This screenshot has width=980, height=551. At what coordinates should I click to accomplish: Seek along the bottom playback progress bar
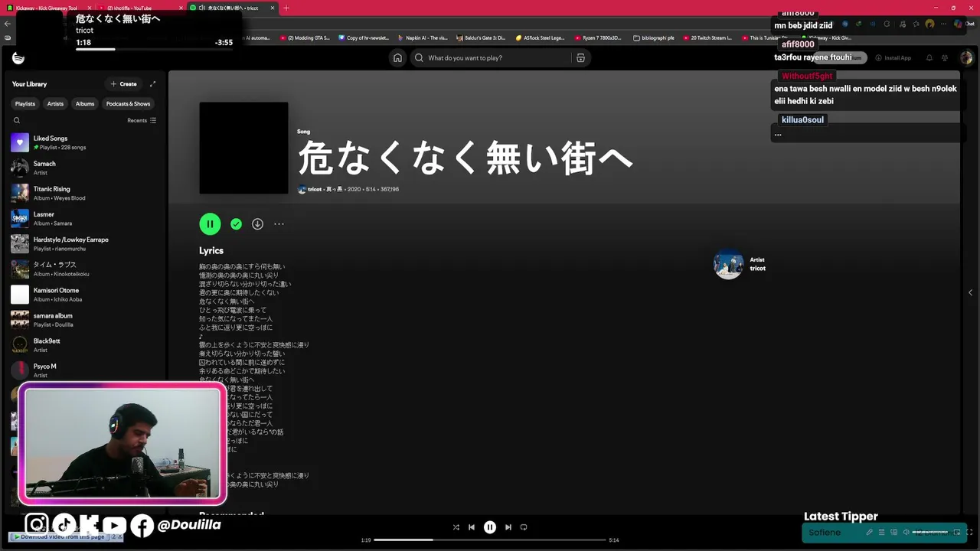[490, 540]
